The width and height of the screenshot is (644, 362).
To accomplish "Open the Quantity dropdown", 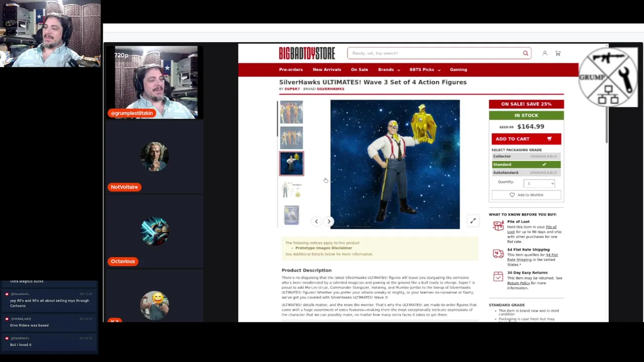I will (539, 184).
